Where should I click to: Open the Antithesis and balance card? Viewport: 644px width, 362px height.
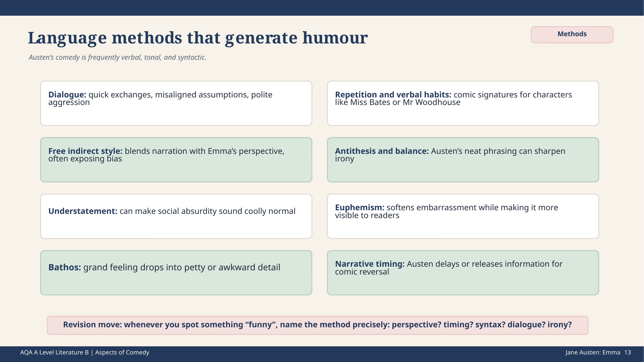463,160
